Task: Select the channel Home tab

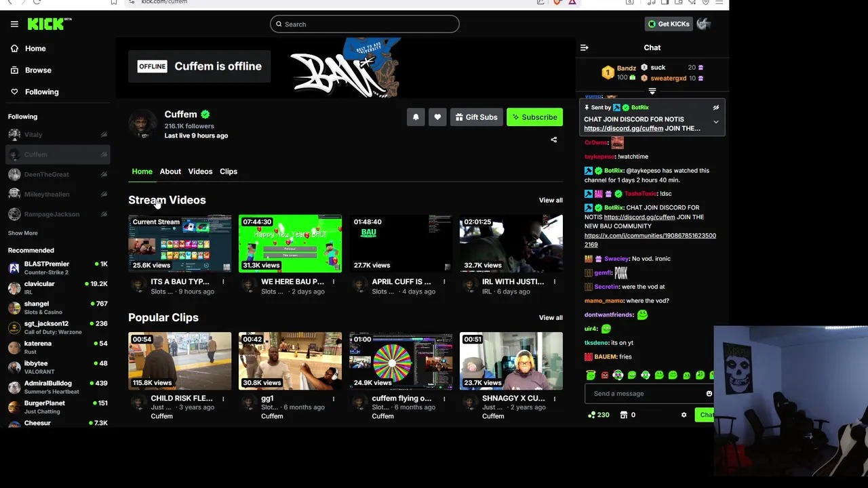Action: coord(142,171)
